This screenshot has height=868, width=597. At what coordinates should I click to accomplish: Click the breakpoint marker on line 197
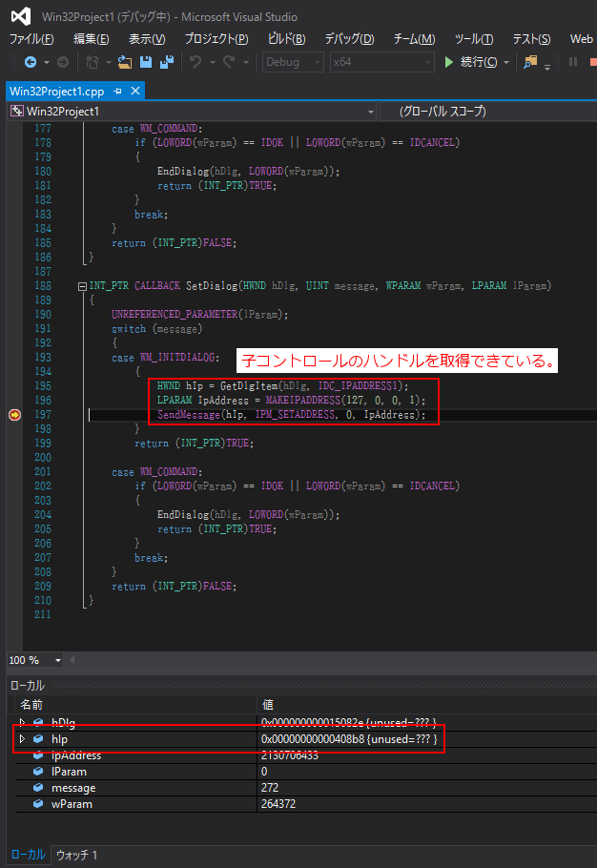point(14,415)
